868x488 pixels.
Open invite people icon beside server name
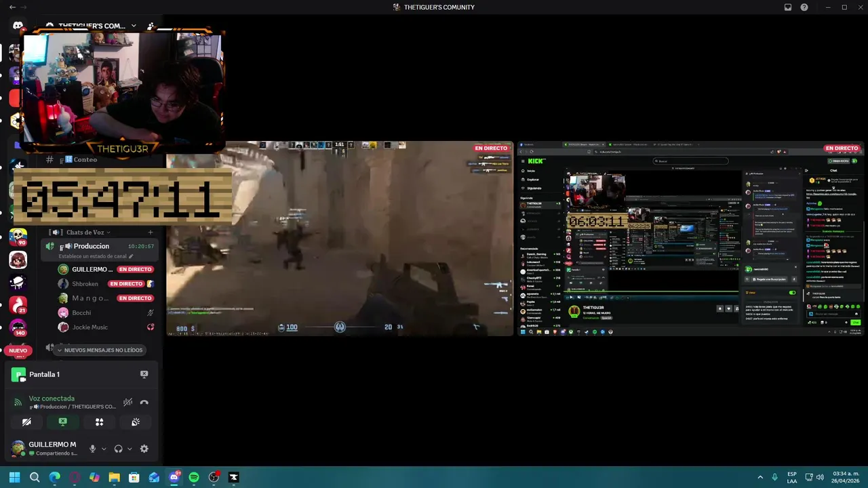[151, 26]
